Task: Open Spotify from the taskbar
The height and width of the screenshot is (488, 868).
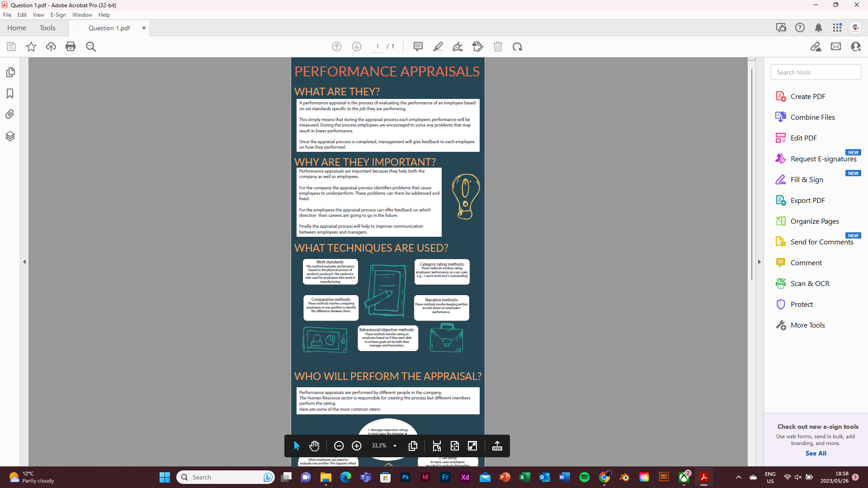Action: [x=585, y=477]
